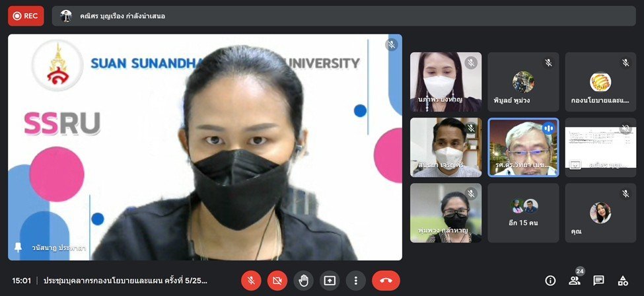Screen dimensions: 644x296
Task: Click the top-left woman in white mask tile
Action: 446,82
